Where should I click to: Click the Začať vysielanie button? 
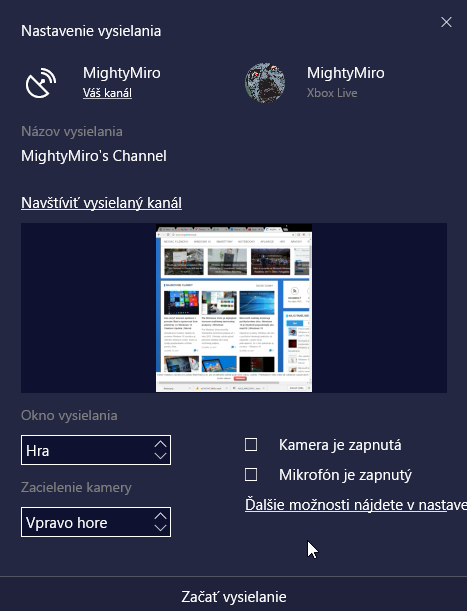[234, 597]
